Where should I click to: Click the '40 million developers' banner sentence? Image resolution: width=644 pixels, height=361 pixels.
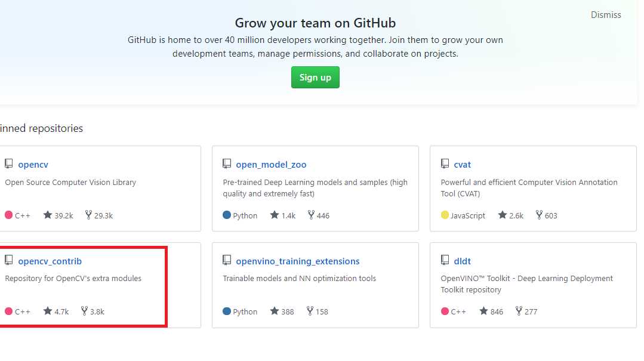click(315, 47)
